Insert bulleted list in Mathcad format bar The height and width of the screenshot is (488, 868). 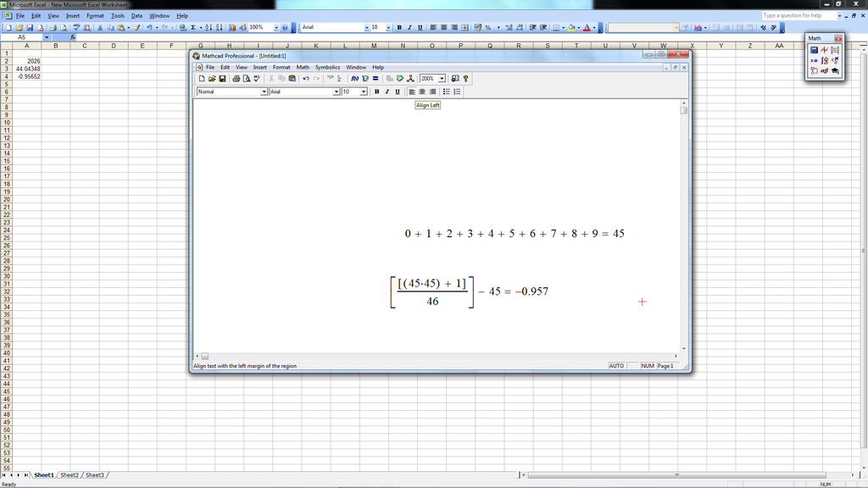point(447,91)
